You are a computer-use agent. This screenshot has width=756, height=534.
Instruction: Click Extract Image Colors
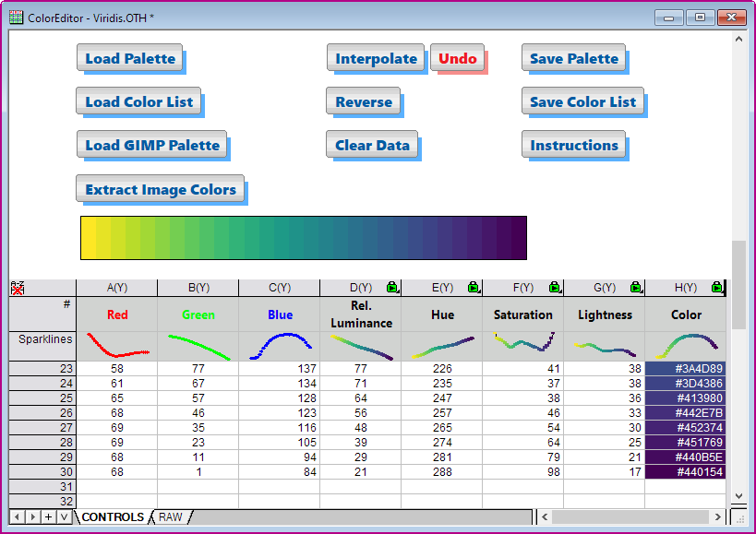click(x=160, y=189)
